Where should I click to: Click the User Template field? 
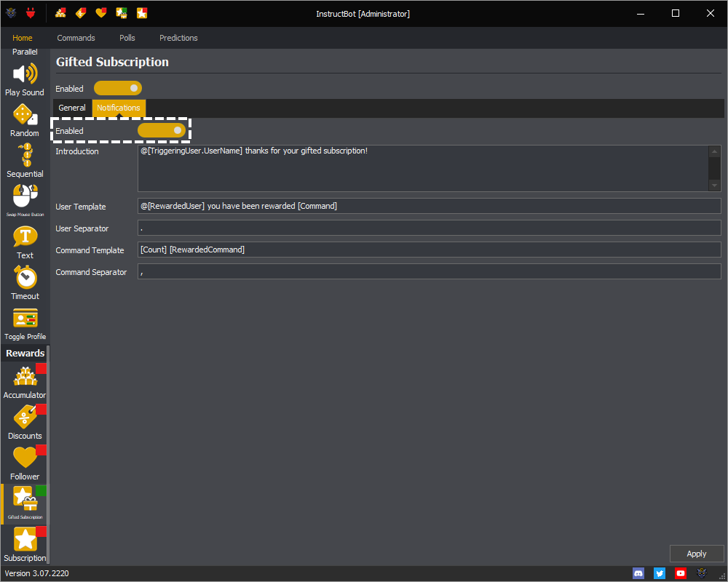(429, 206)
